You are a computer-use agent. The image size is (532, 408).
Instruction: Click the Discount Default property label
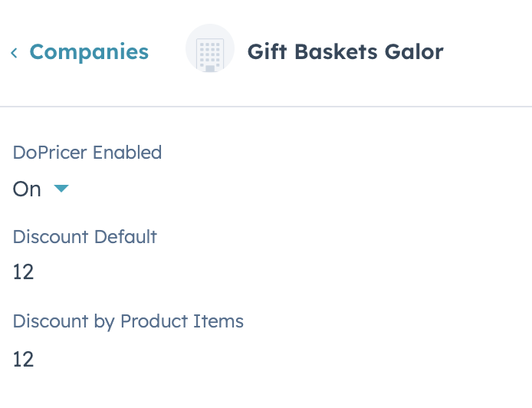tap(85, 236)
